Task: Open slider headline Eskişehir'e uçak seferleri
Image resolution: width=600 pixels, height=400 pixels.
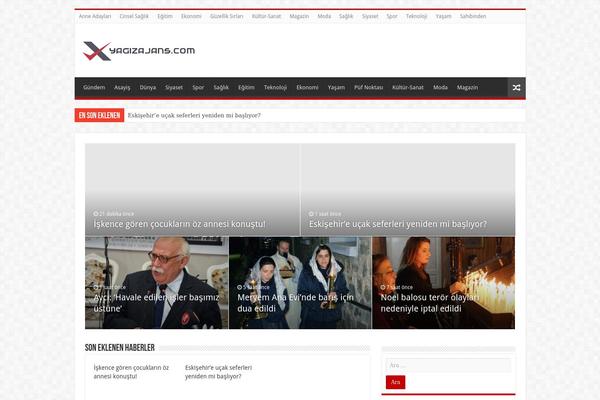Action: coord(398,224)
